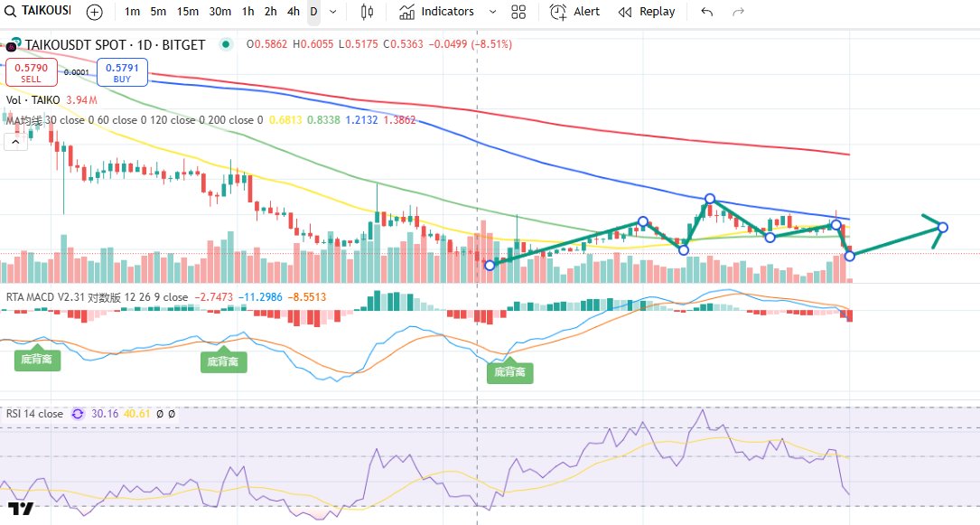Select the Vol · TAIKO indicator legend
Screen dimensions: 980x525
33,100
